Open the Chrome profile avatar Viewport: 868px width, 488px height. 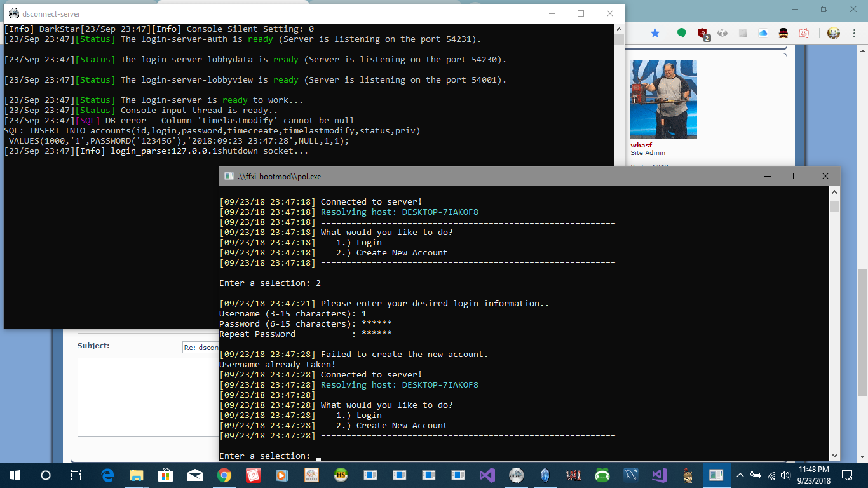(834, 33)
